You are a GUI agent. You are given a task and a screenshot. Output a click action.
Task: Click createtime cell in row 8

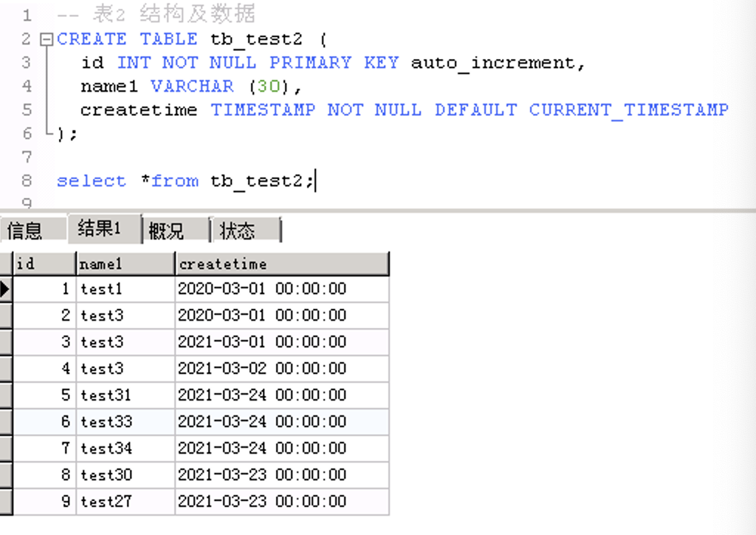[x=282, y=474]
